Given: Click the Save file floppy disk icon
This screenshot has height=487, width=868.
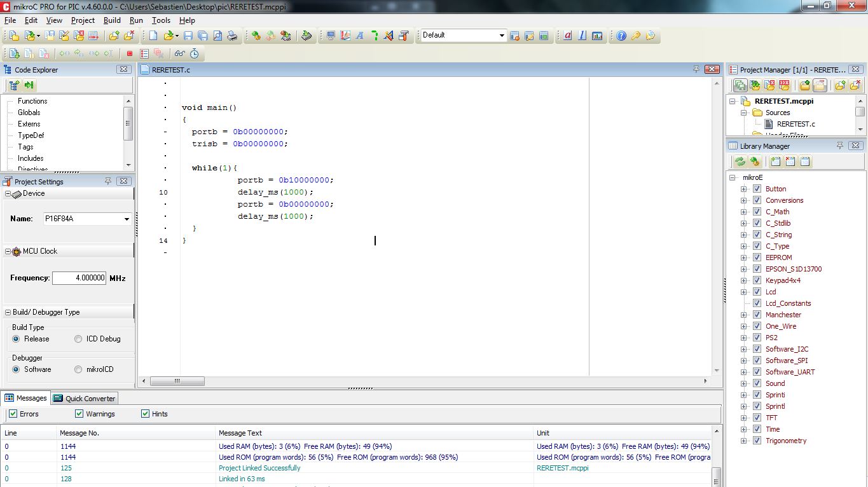Looking at the screenshot, I should 188,36.
